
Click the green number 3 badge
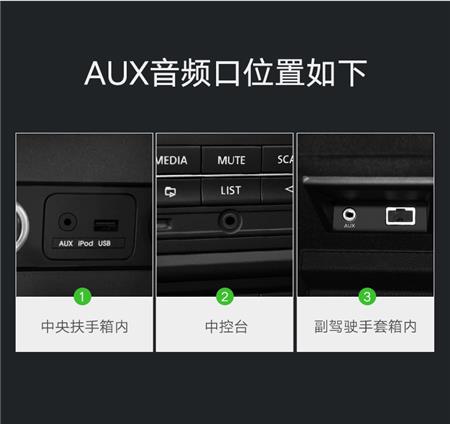tap(367, 296)
